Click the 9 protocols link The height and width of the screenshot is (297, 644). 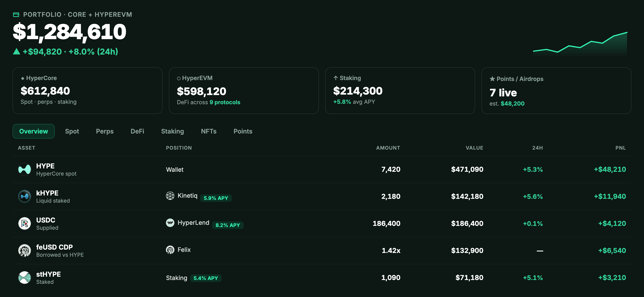[225, 102]
